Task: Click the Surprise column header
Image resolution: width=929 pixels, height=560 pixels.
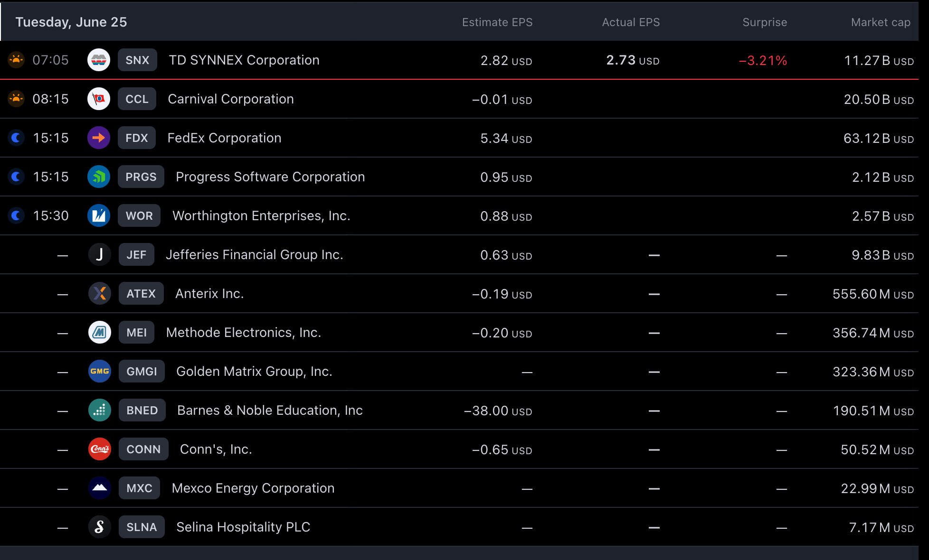Action: (764, 22)
